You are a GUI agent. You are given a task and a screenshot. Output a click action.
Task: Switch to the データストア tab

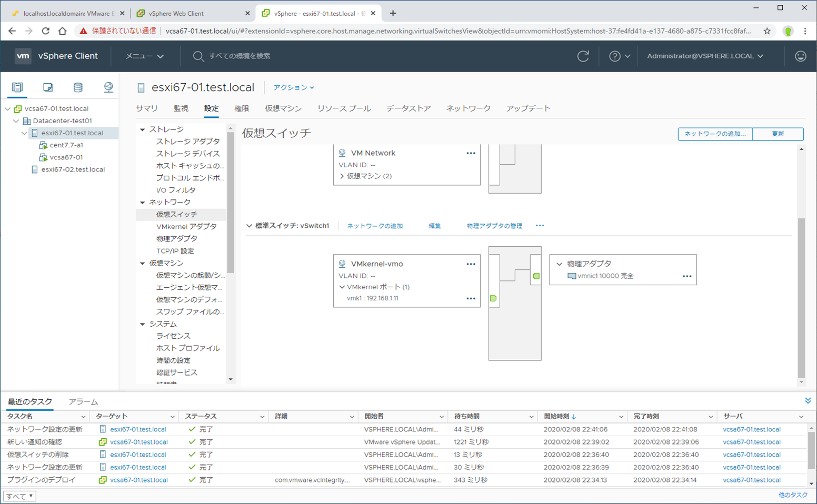408,108
